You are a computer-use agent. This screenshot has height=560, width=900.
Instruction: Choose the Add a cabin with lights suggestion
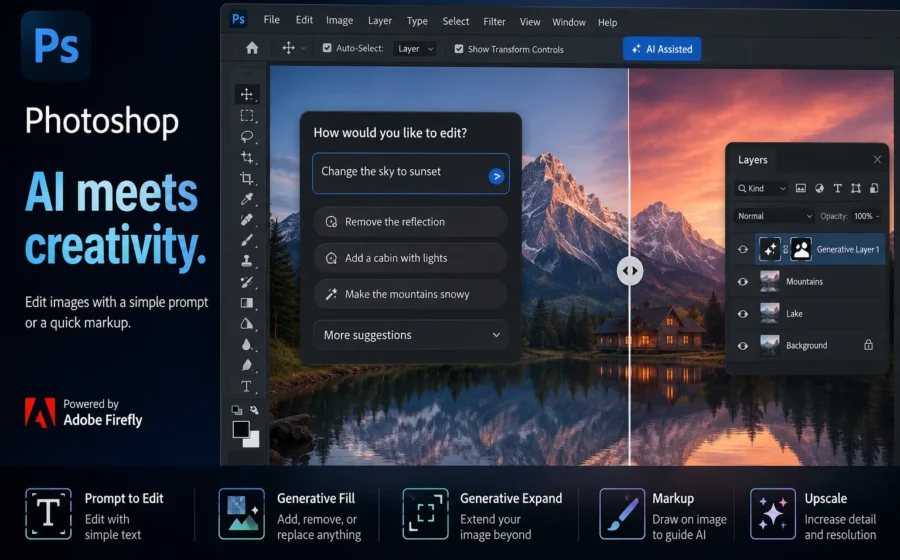tap(410, 258)
